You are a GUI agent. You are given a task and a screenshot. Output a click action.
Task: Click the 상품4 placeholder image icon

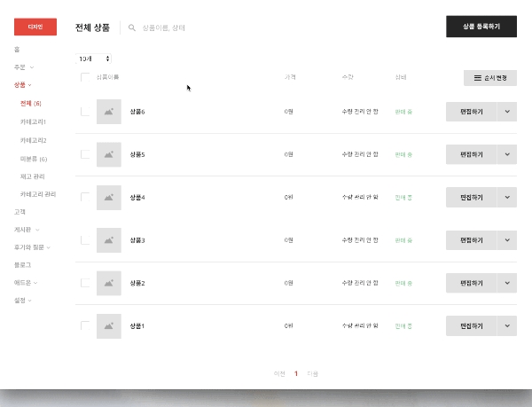(x=109, y=197)
